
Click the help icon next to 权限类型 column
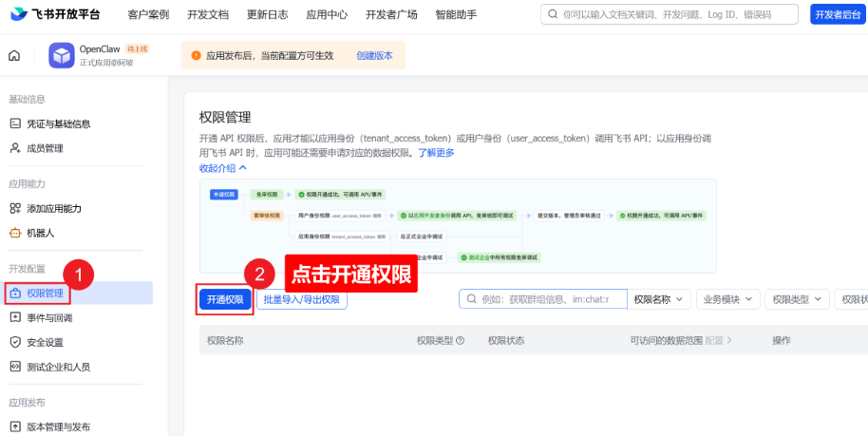tap(461, 340)
